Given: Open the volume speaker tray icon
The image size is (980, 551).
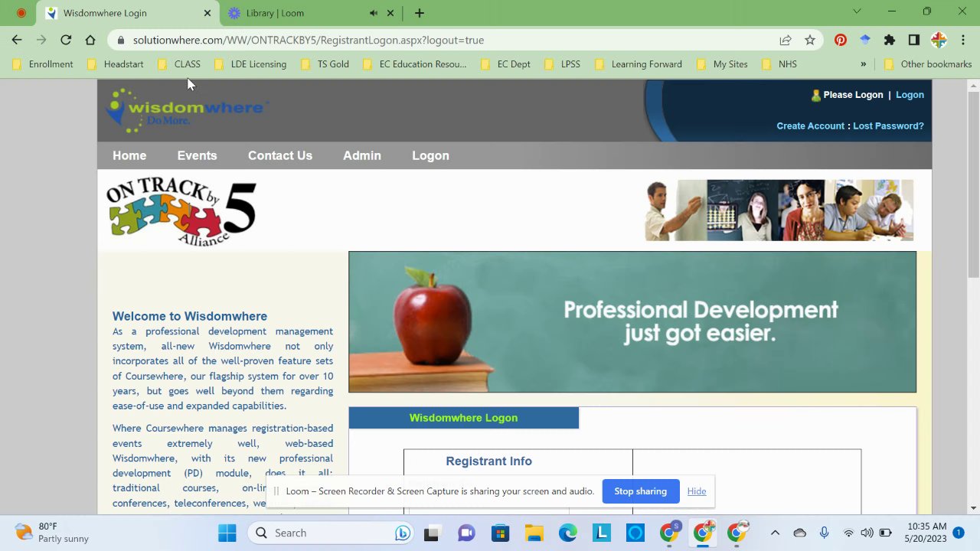Looking at the screenshot, I should pyautogui.click(x=867, y=533).
